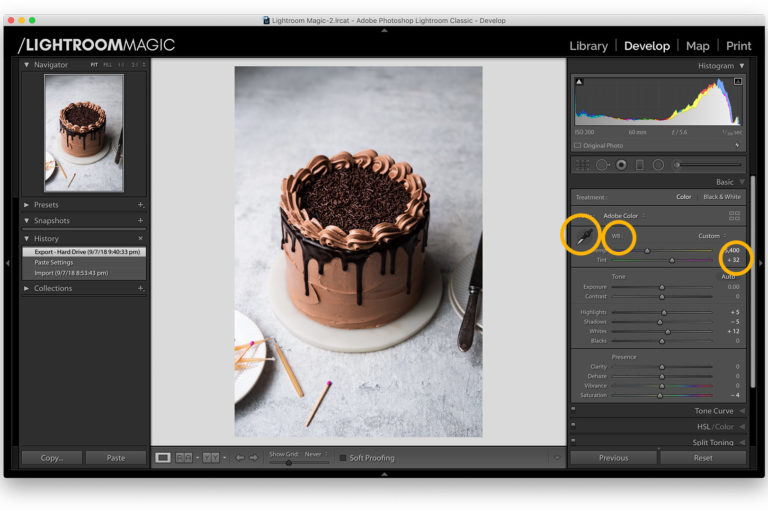
Task: Set Navigator zoom to FILL
Action: pyautogui.click(x=107, y=65)
